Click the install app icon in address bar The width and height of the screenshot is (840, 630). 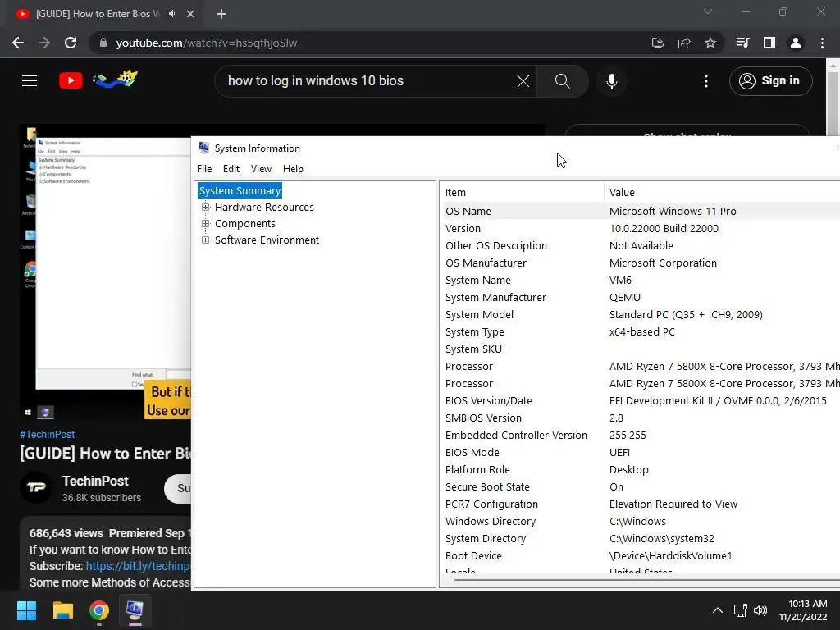(x=658, y=43)
